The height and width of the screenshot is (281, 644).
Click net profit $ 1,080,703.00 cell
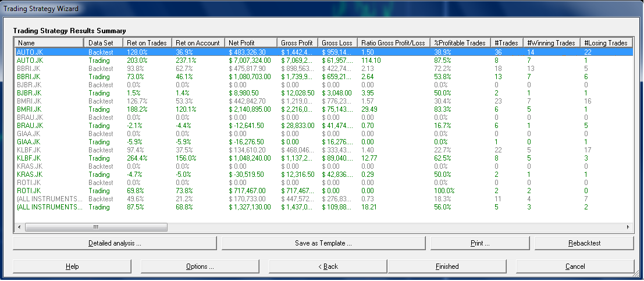tap(250, 77)
